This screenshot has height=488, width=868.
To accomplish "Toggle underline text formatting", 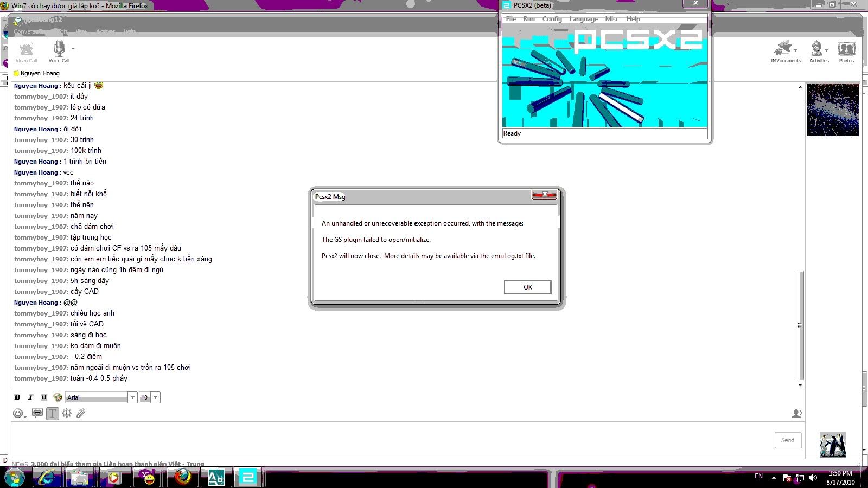I will pyautogui.click(x=44, y=397).
